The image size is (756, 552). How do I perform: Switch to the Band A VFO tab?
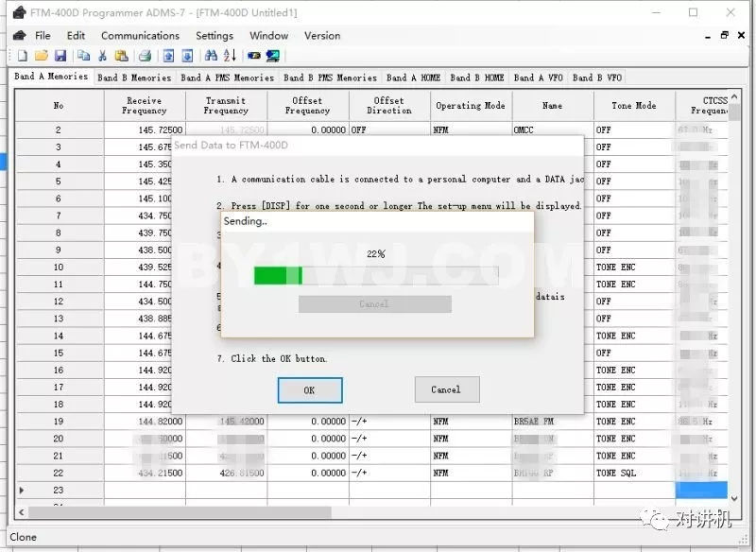pos(538,78)
